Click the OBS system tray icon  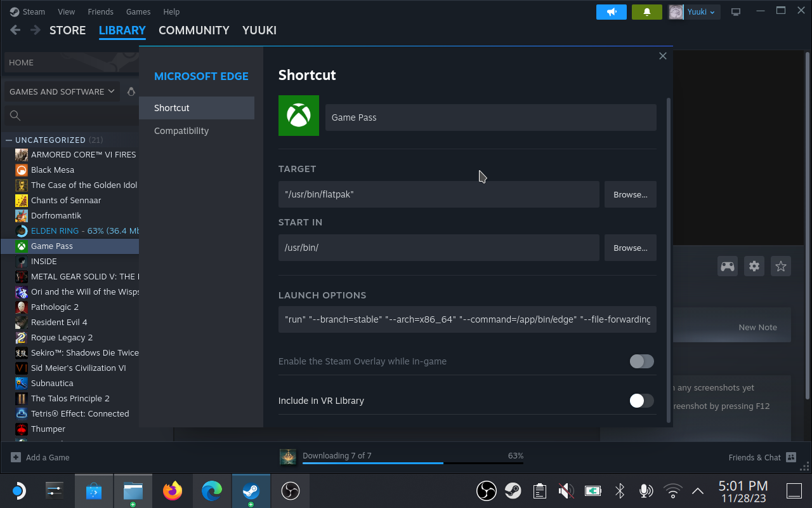pyautogui.click(x=487, y=491)
